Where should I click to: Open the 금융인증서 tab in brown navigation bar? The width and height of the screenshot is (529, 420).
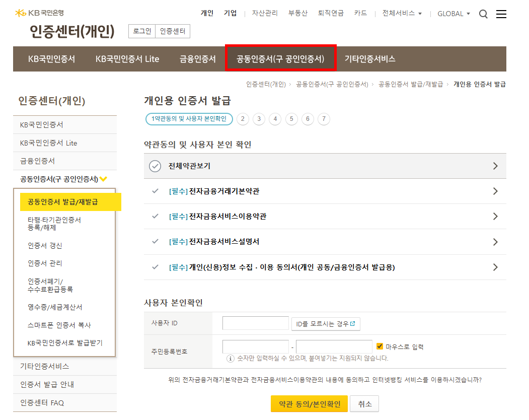pos(197,59)
